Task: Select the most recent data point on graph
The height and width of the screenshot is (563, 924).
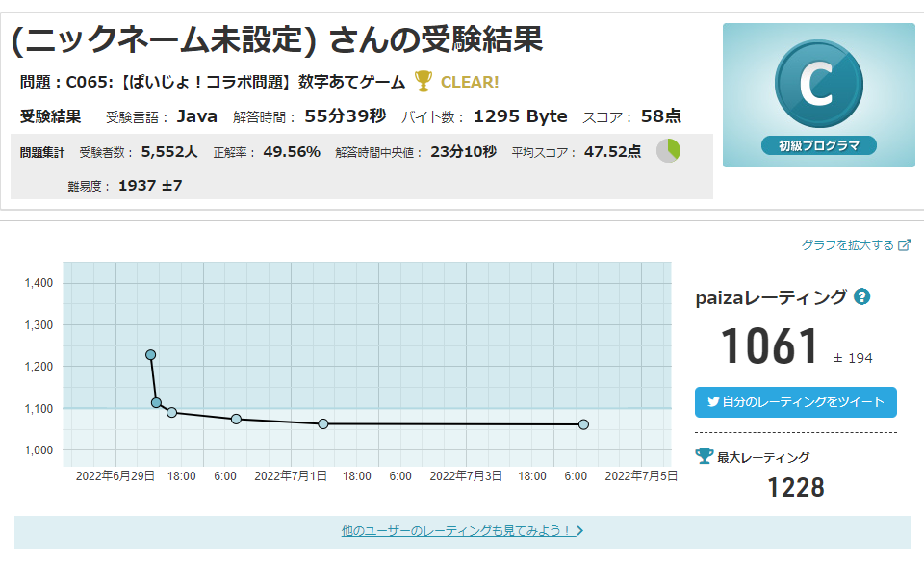Action: click(x=583, y=424)
